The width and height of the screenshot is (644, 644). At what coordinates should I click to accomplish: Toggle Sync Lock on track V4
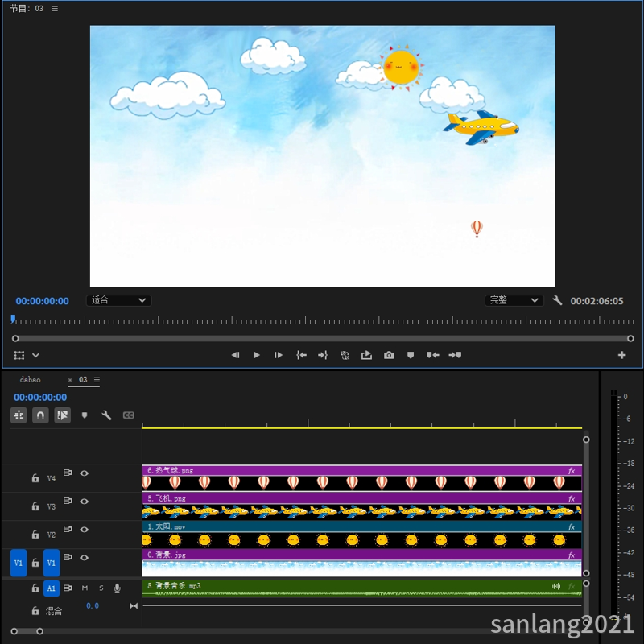tap(68, 473)
